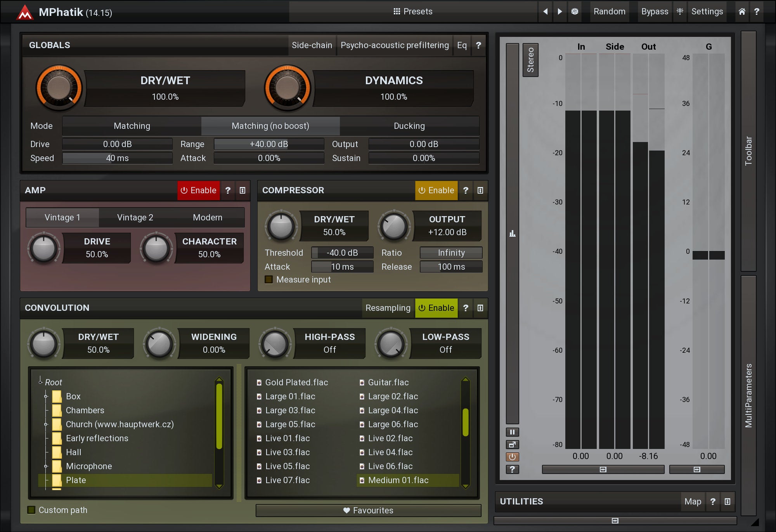
Task: Expand Church (www.hauptwerk.cz) folder node
Action: pyautogui.click(x=46, y=425)
